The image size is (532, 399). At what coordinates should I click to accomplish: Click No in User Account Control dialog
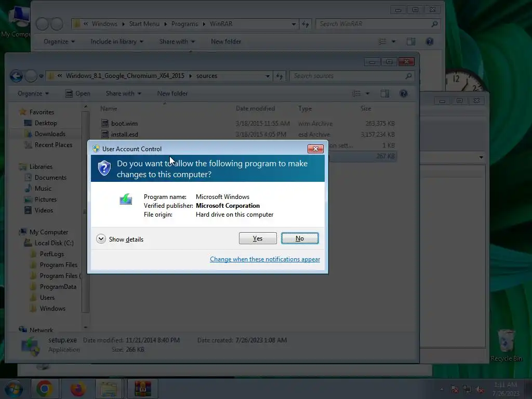point(300,238)
